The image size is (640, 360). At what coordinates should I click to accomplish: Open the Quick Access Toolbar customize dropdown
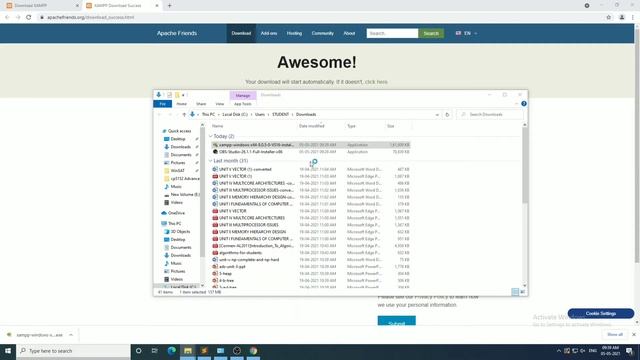coord(183,95)
